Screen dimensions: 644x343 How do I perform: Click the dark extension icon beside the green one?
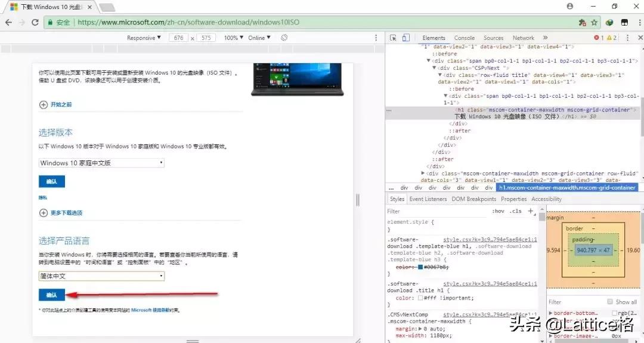click(x=624, y=23)
